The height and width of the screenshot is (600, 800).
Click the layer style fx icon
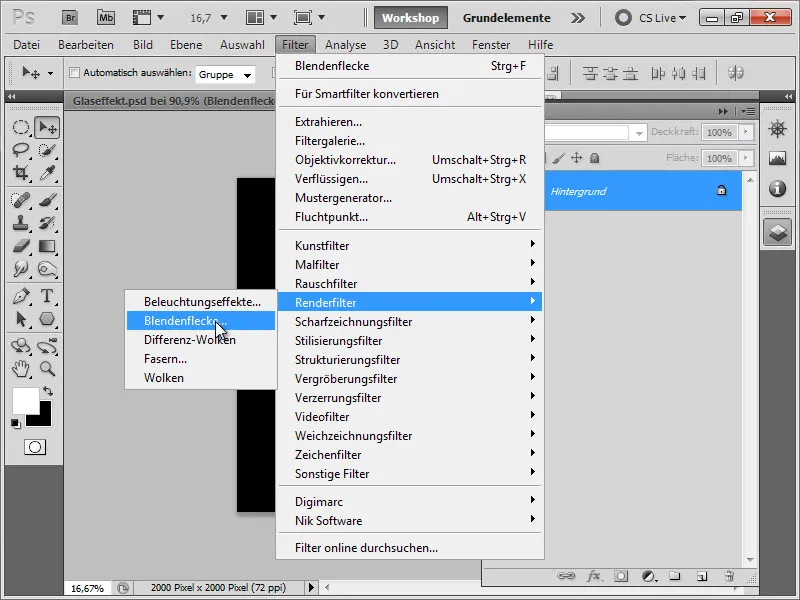pos(593,576)
